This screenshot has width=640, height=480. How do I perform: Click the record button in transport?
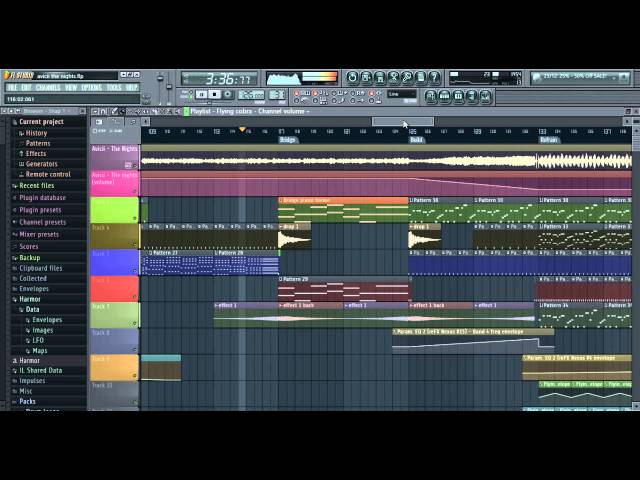(x=228, y=95)
